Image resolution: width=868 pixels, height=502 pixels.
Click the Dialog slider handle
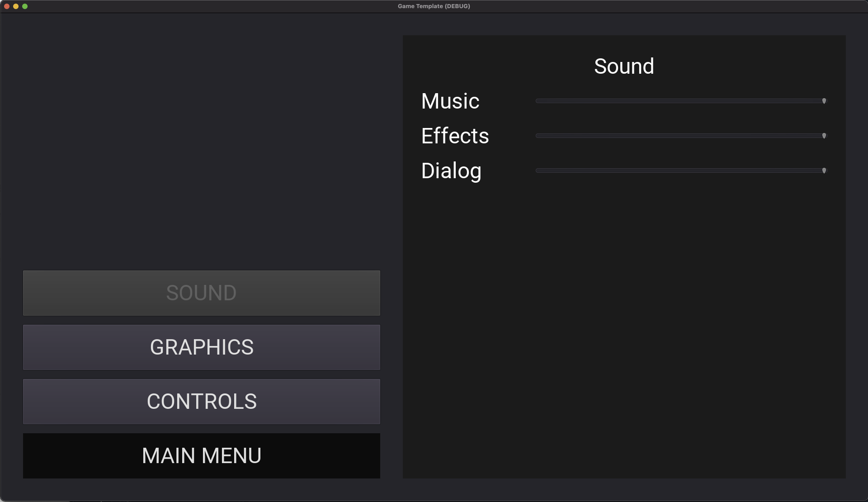[824, 170]
